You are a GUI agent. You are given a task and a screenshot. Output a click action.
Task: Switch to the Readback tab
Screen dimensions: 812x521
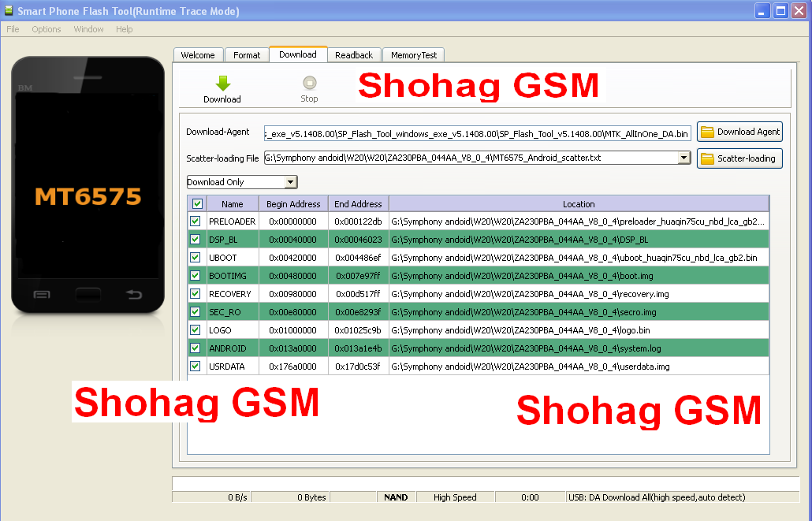[x=354, y=54]
